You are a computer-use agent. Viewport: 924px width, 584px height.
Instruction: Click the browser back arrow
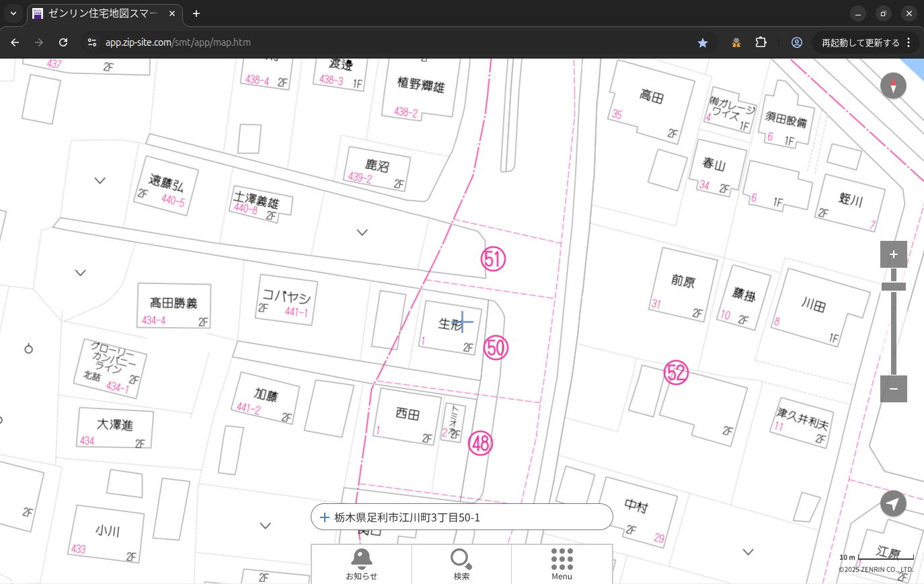[x=15, y=42]
